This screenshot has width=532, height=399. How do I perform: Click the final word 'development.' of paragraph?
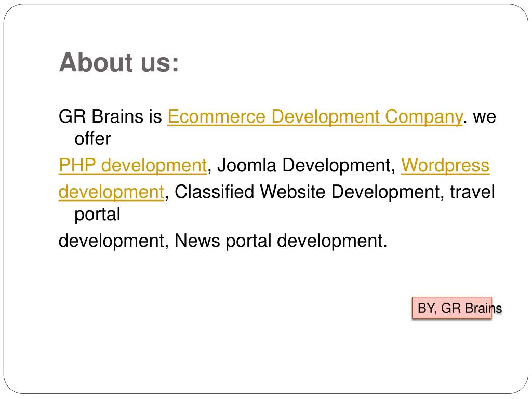(332, 241)
